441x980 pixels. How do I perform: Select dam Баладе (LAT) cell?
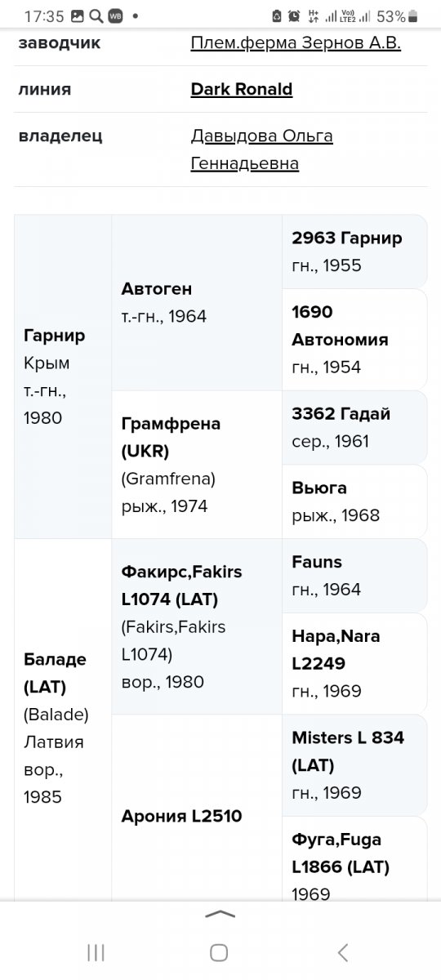[x=63, y=720]
